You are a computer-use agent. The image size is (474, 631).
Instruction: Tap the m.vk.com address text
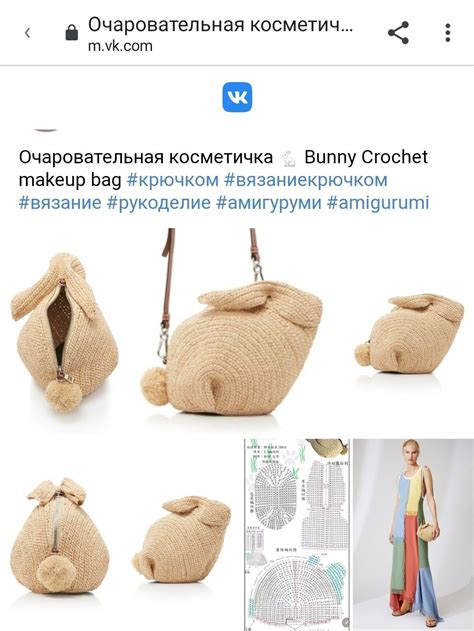[x=120, y=46]
